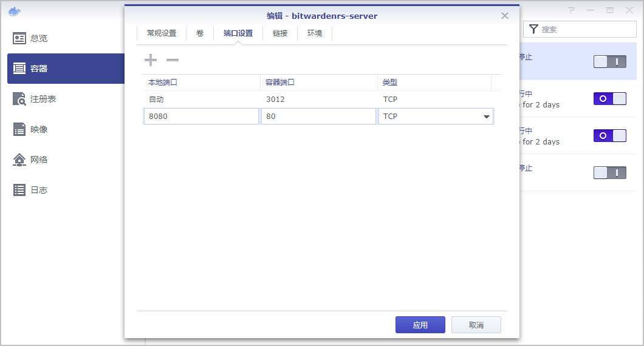The width and height of the screenshot is (644, 346).
Task: Switch to 常规设置 tab
Action: click(162, 33)
